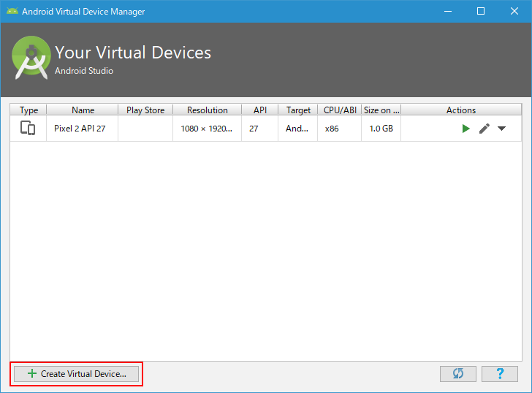Viewport: 532px width, 393px height.
Task: Click the 1080 × 1920 resolution cell
Action: point(206,129)
